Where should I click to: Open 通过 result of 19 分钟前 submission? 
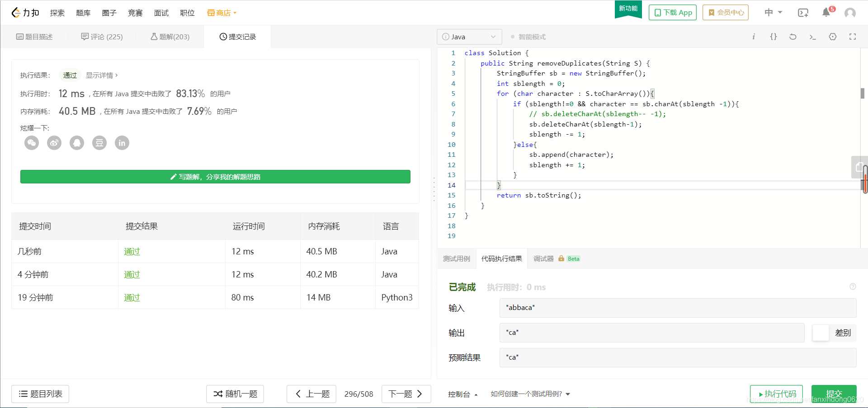click(x=132, y=297)
